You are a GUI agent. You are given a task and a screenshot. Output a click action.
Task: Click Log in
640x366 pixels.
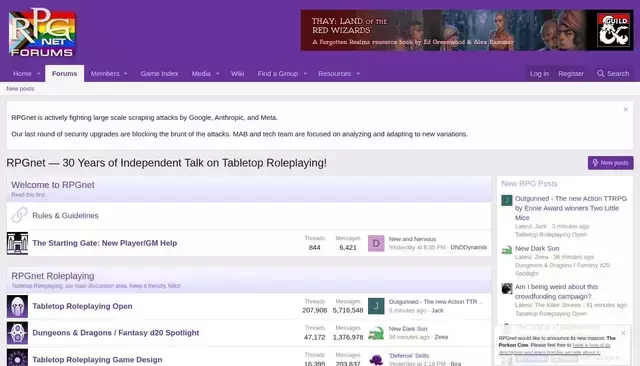[539, 74]
